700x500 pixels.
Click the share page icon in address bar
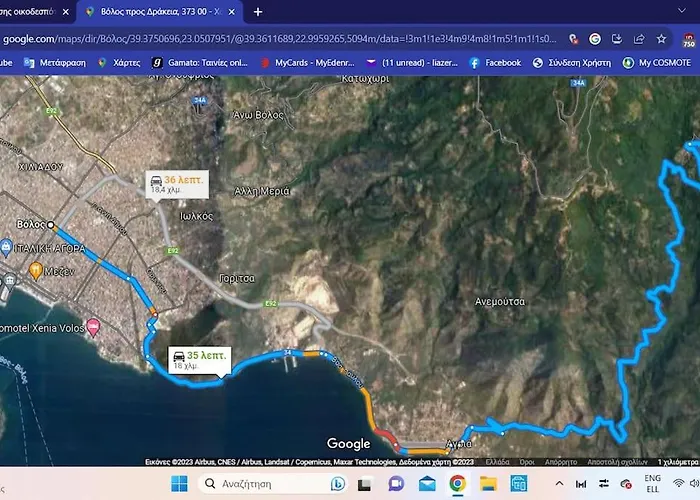click(640, 39)
